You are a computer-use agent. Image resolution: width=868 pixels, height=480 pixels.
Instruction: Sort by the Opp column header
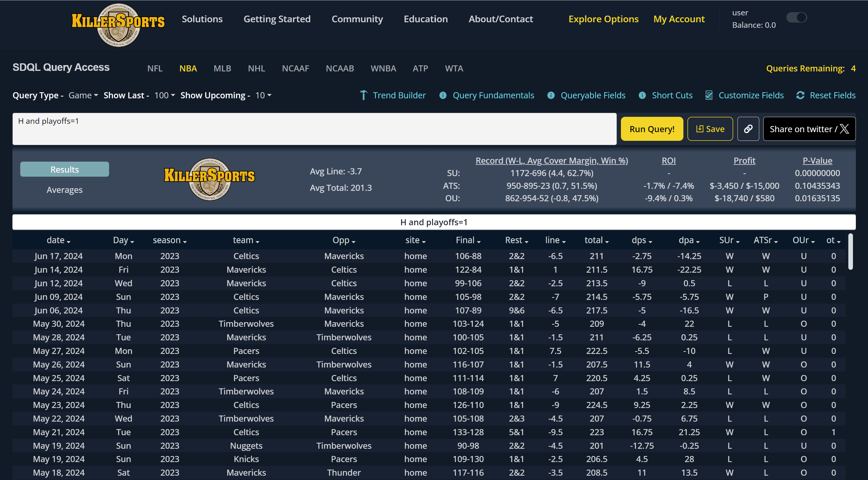point(344,240)
